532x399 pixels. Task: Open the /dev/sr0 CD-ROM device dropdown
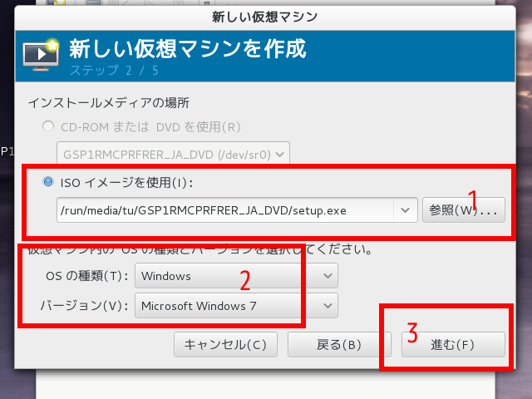173,153
